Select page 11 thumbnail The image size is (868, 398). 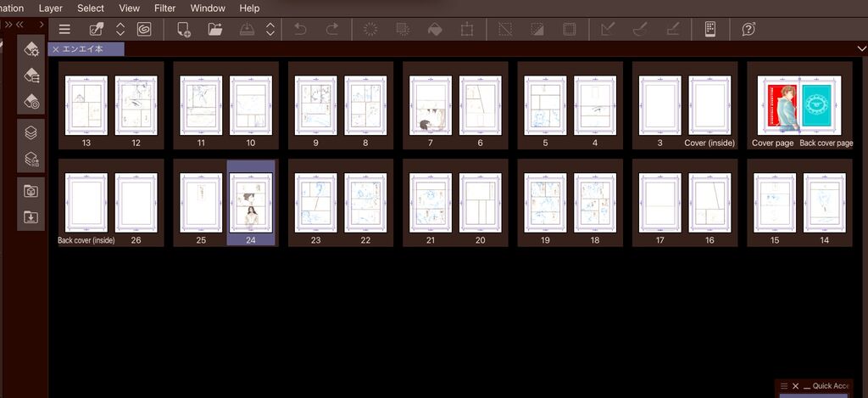click(x=201, y=105)
